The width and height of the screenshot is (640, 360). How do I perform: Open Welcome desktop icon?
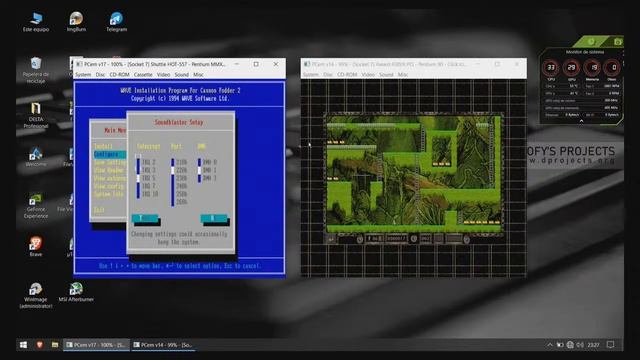tap(36, 157)
